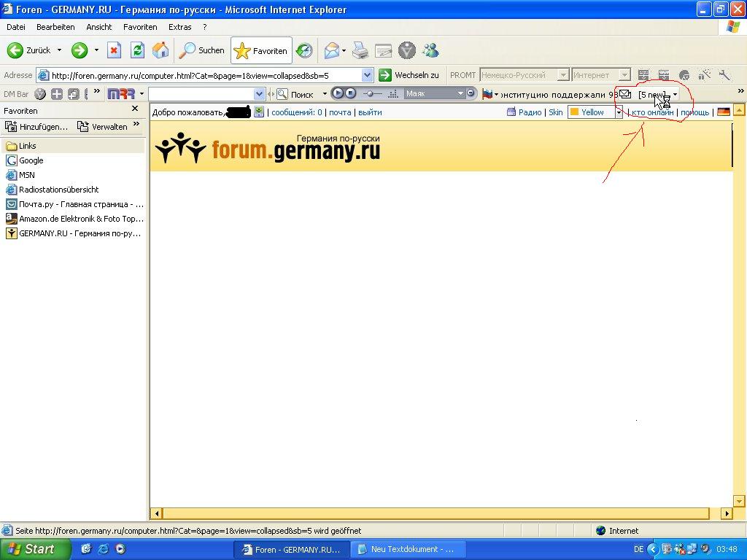The height and width of the screenshot is (560, 747).
Task: Click the first PROMT translate page icon
Action: (643, 75)
